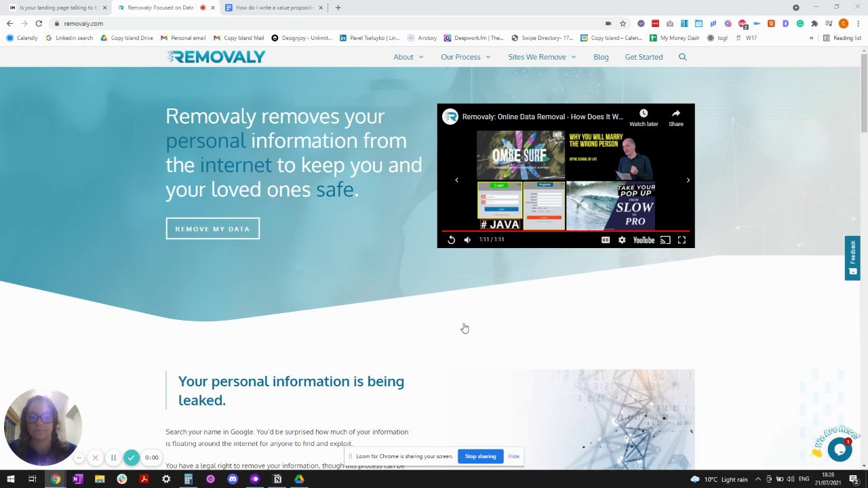Mute the YouTube video volume
Screen dimensions: 868x488
(467, 240)
